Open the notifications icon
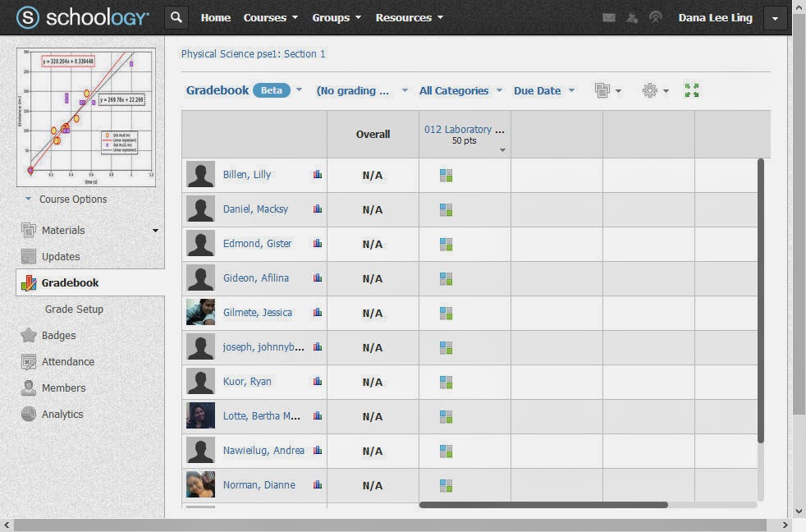 point(653,17)
